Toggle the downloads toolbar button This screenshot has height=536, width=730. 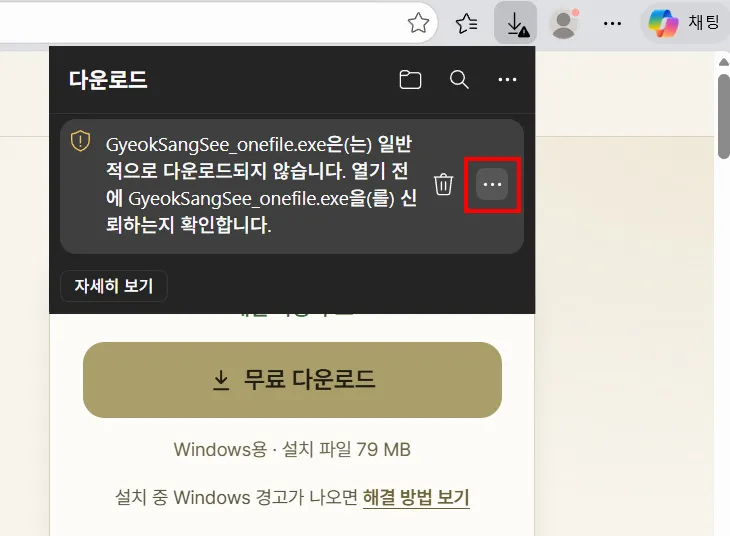point(515,23)
